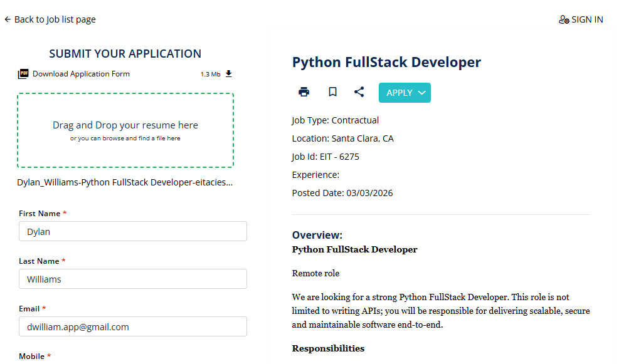Bookmark this job with the bookmark icon
This screenshot has width=619, height=364.
click(x=332, y=92)
